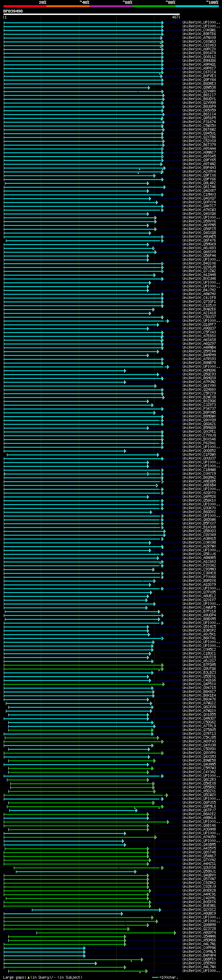Select label UniRef100_Q6BI46

[199, 826]
